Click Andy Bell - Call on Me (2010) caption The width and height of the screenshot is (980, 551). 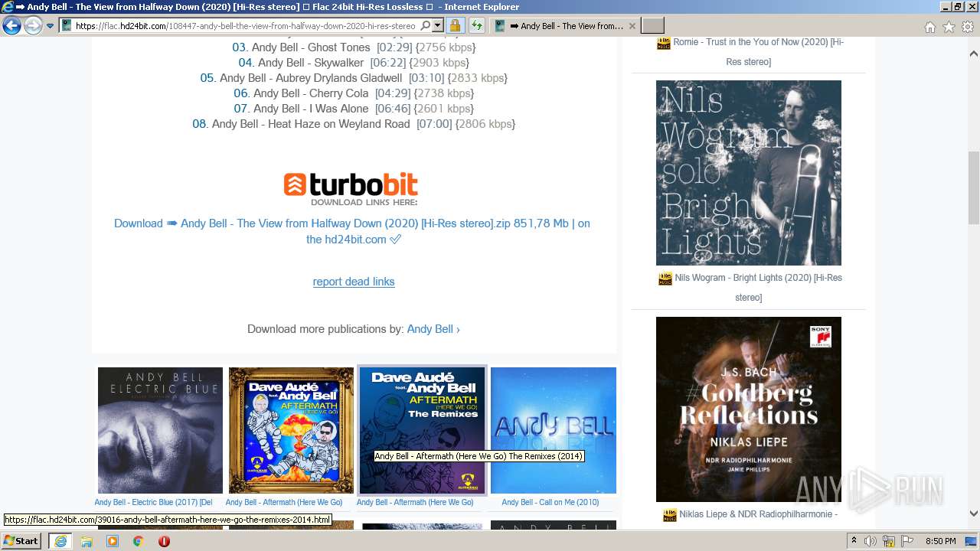[550, 502]
